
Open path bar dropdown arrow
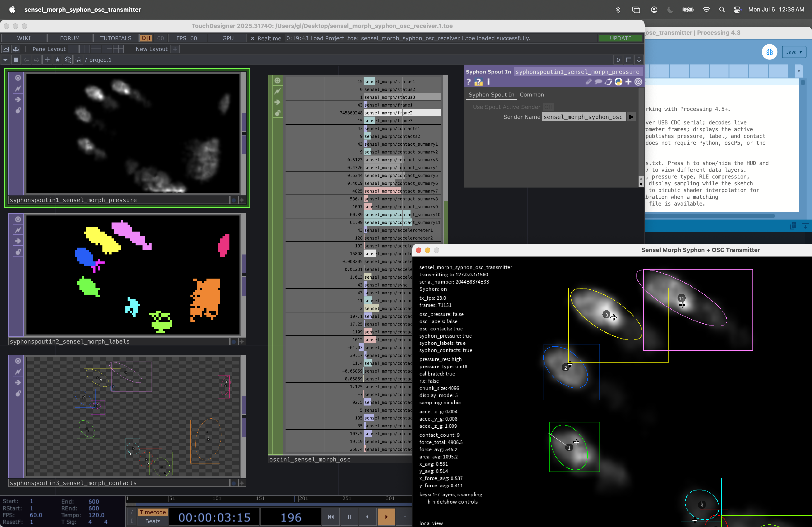click(x=5, y=60)
